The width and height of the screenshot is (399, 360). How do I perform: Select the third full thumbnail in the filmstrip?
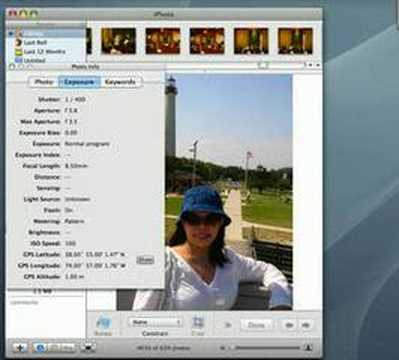[207, 41]
